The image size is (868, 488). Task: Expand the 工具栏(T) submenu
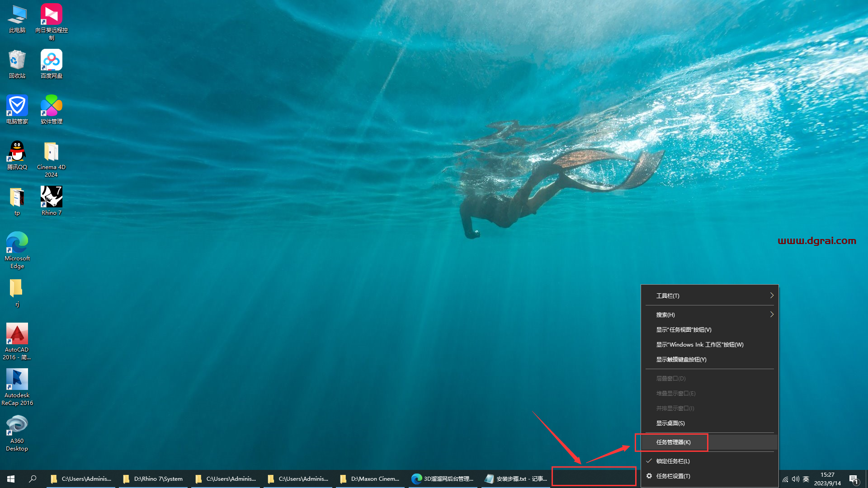click(x=710, y=296)
